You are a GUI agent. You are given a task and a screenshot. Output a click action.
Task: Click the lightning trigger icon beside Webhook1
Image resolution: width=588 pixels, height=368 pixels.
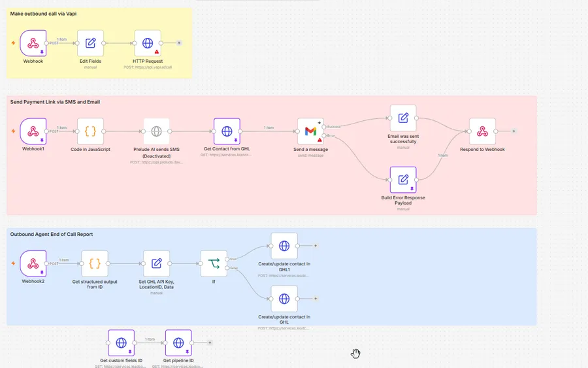click(x=13, y=131)
